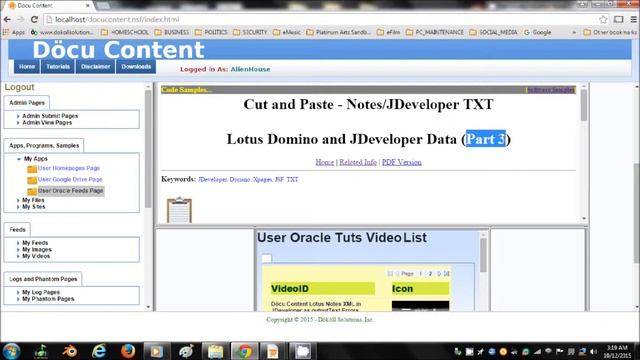Open the Disclaimer navigation tab
This screenshot has width=640, height=360.
pos(96,67)
